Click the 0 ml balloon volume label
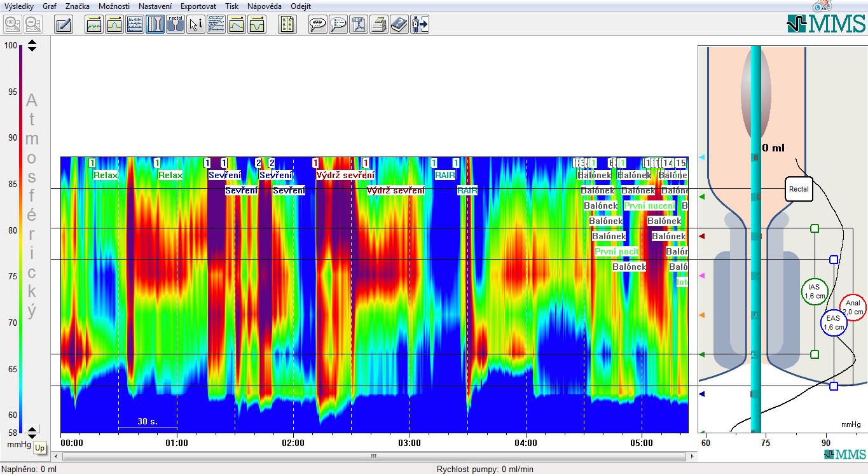Image resolution: width=868 pixels, height=474 pixels. pos(773,148)
